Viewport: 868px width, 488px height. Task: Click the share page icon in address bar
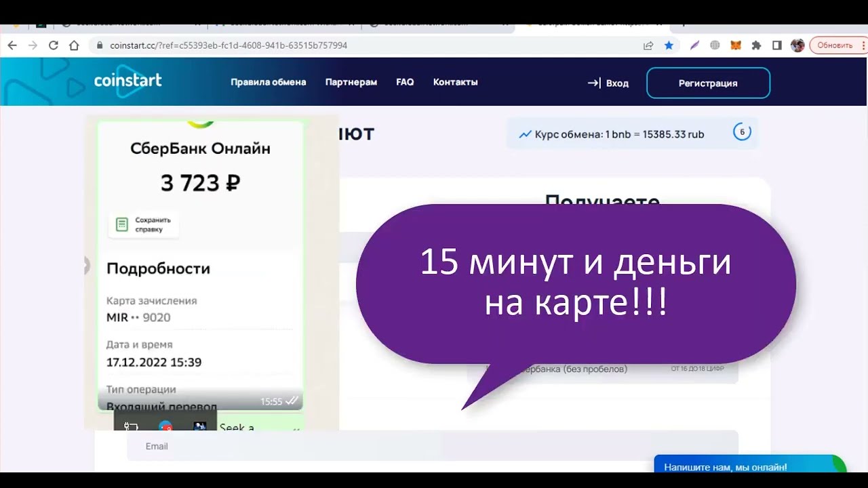click(x=648, y=45)
